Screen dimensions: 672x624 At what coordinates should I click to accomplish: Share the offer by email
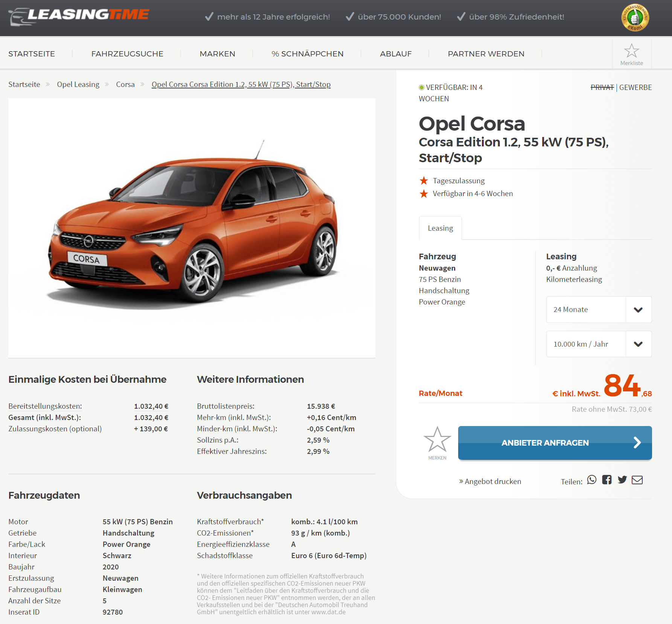coord(637,480)
